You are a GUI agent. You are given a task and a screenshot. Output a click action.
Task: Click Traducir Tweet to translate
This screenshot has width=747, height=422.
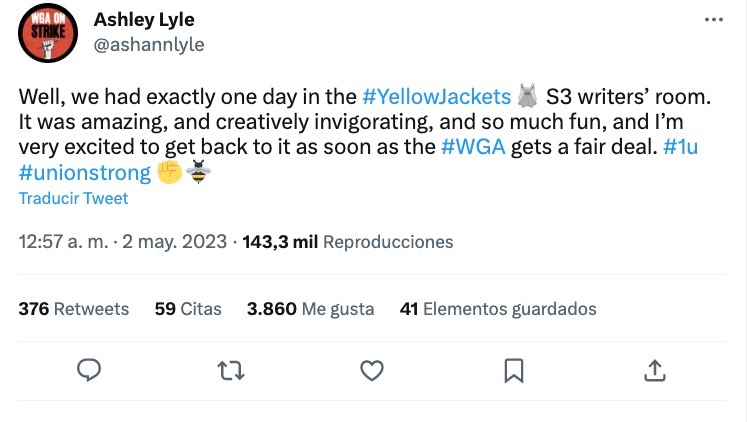tap(73, 198)
